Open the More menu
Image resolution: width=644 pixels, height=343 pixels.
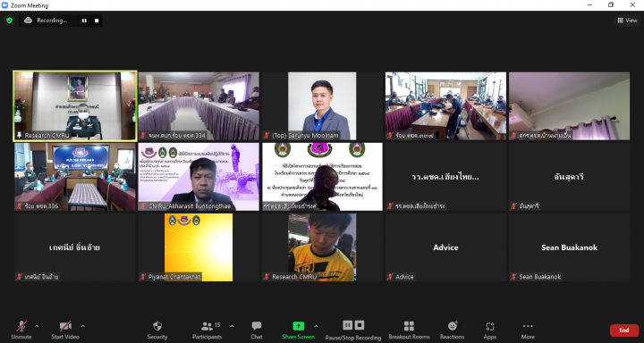528,330
